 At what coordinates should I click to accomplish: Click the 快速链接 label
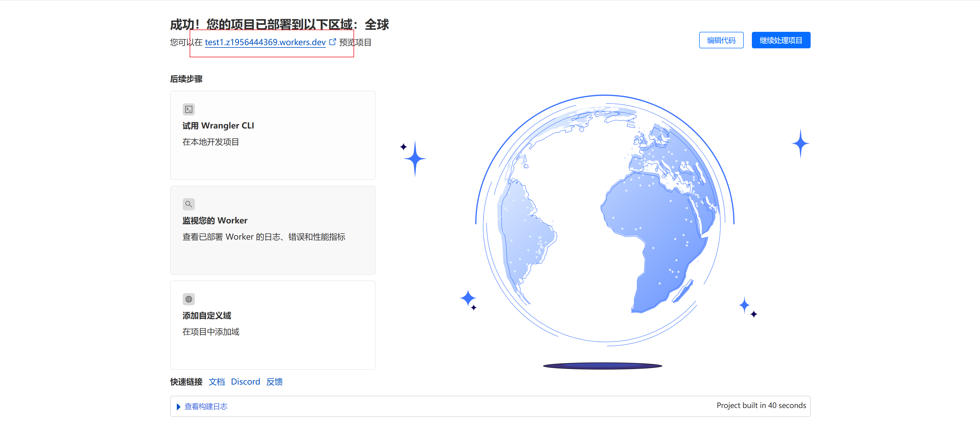[x=186, y=382]
